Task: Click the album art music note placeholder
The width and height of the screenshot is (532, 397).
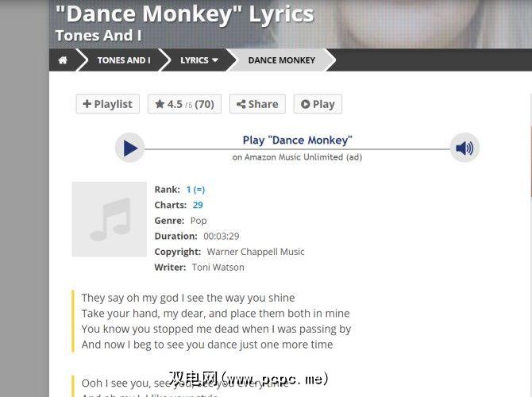Action: coord(110,219)
